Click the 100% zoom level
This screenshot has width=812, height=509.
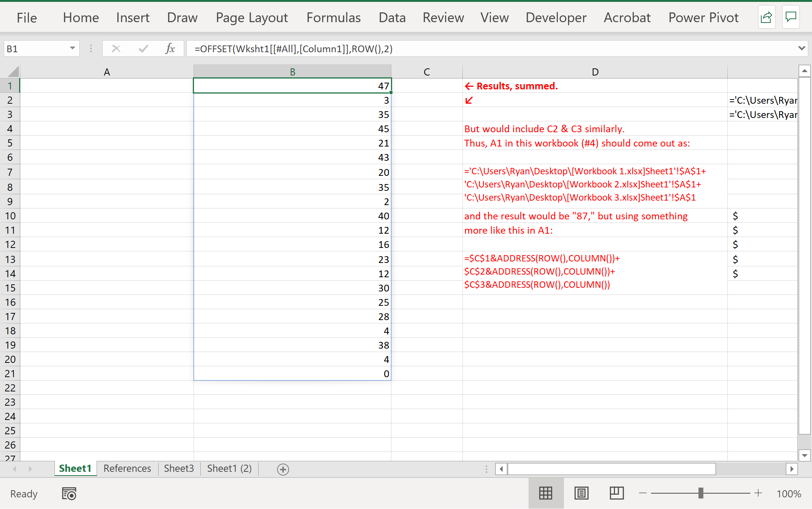pyautogui.click(x=789, y=494)
